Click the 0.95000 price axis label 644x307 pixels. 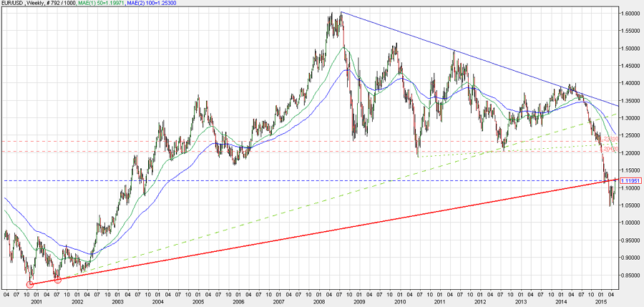tap(630, 241)
